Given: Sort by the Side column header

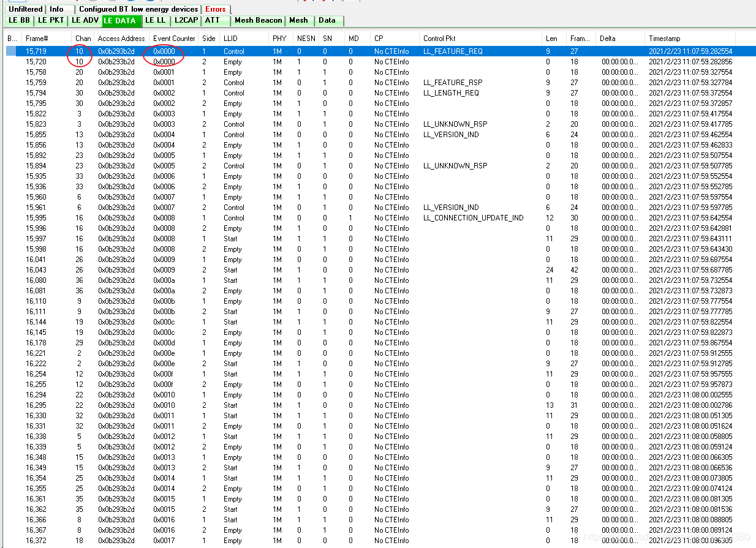Looking at the screenshot, I should coord(210,39).
